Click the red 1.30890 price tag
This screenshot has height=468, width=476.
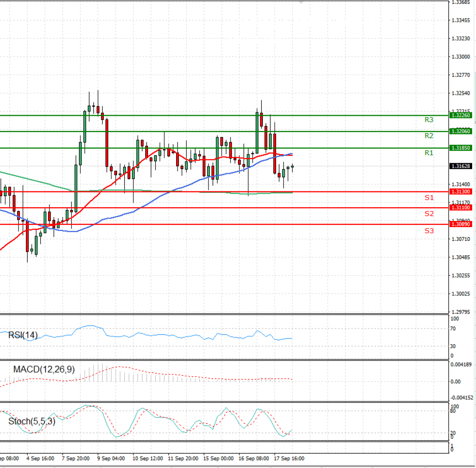[460, 224]
